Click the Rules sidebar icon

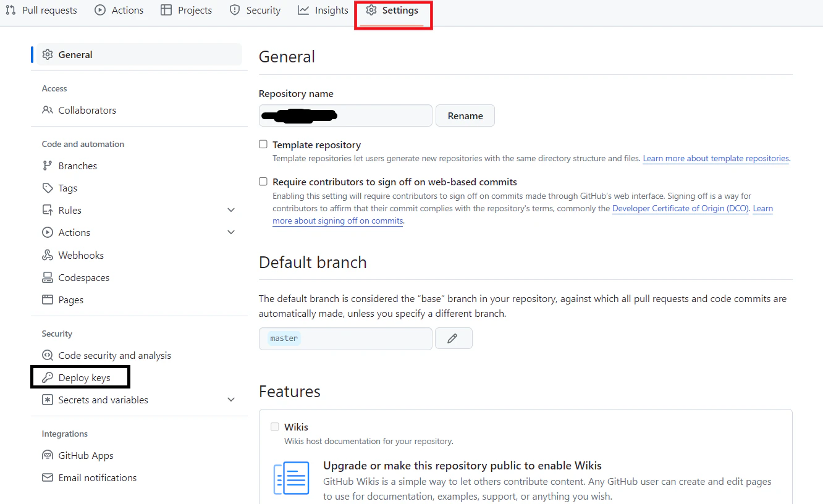click(x=48, y=210)
